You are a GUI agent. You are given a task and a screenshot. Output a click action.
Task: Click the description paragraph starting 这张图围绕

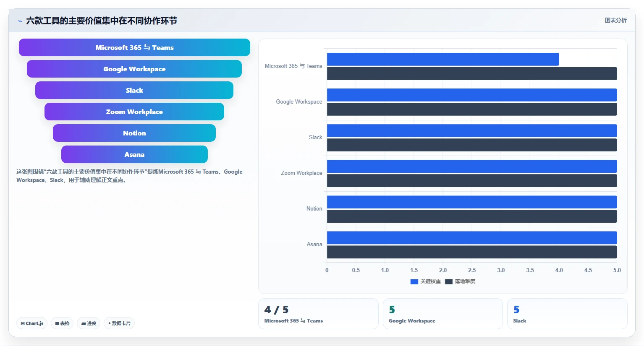(x=129, y=176)
